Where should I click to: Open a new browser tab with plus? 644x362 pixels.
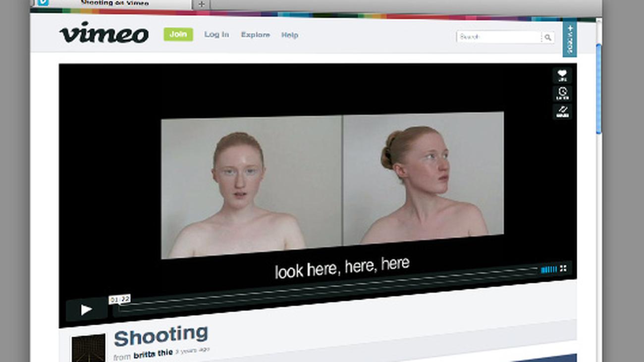[201, 4]
